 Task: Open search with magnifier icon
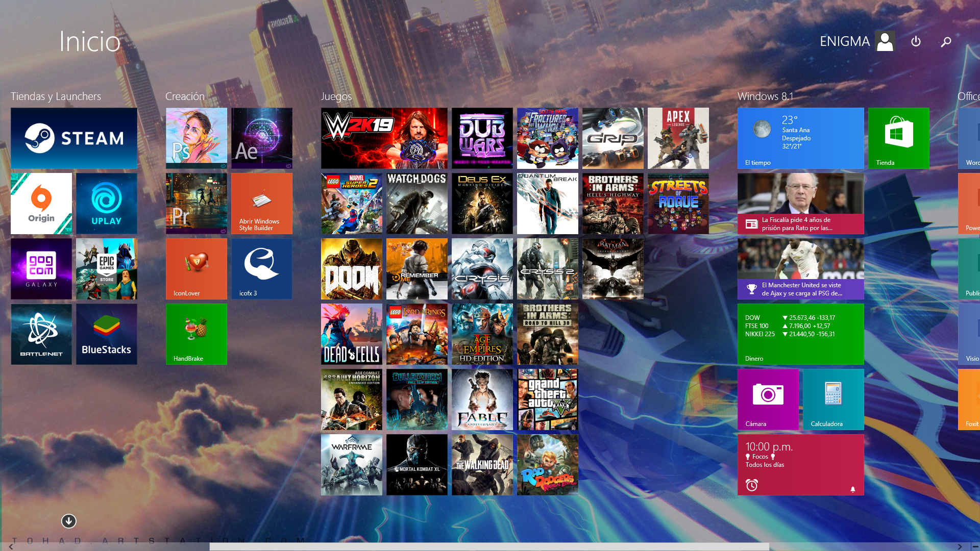pyautogui.click(x=946, y=41)
